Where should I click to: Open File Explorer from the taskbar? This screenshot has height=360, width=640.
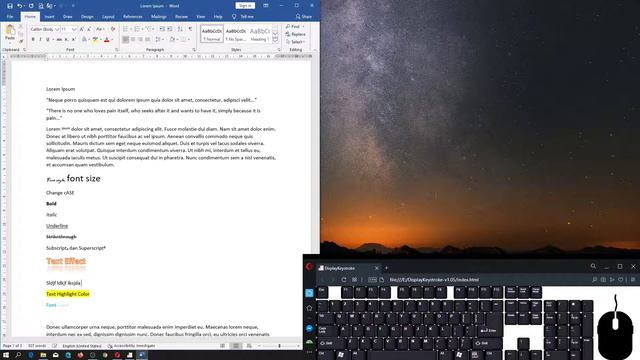43,356
